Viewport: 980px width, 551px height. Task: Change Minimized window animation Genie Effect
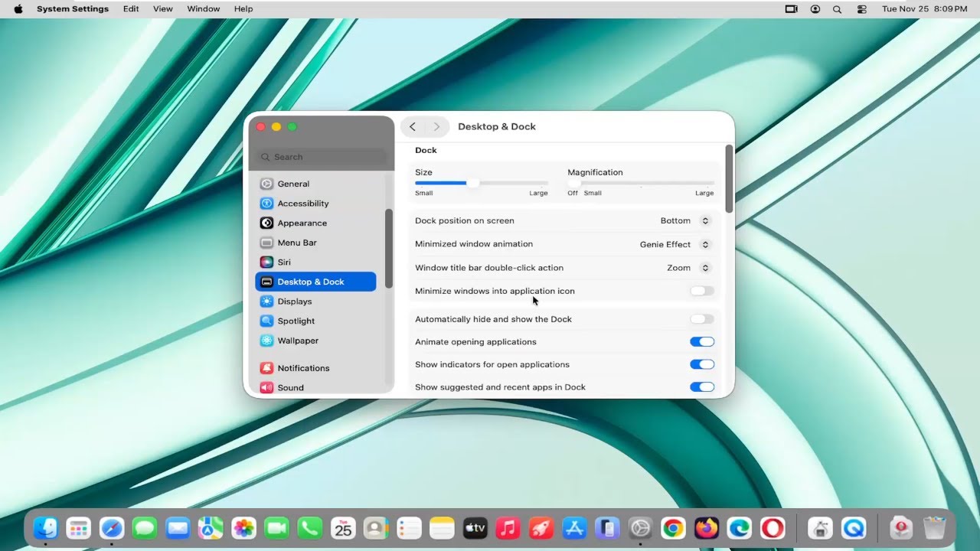675,244
